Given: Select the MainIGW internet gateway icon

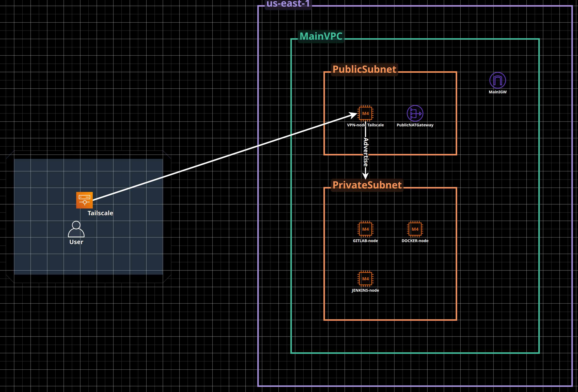Looking at the screenshot, I should (497, 80).
